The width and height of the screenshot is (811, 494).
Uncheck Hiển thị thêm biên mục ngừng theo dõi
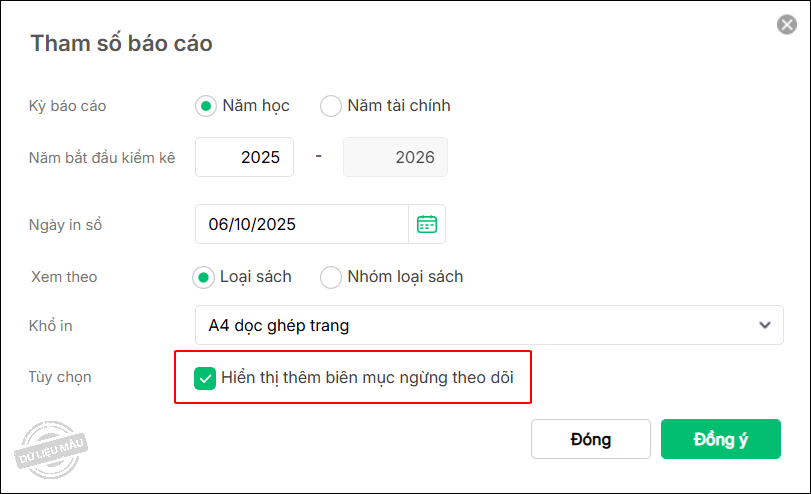pos(205,378)
